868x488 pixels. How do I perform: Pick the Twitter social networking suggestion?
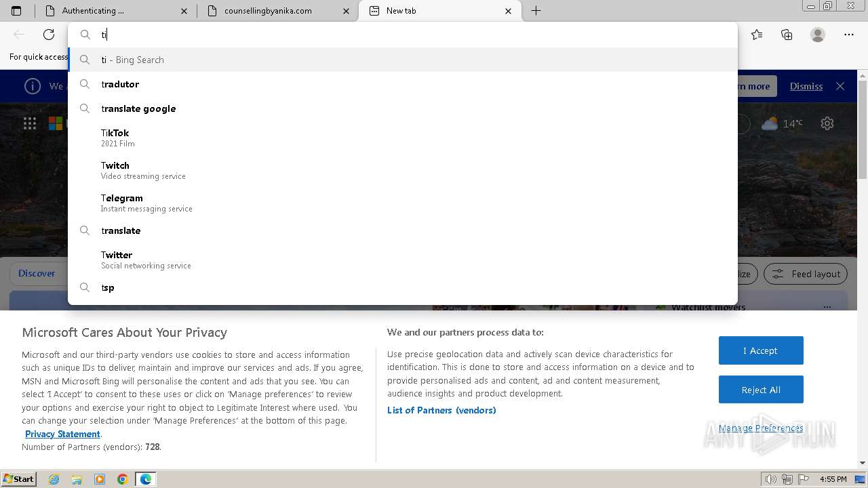click(x=403, y=260)
